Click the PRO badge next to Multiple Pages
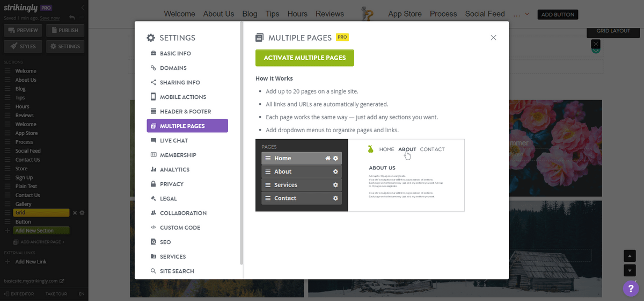This screenshot has height=301, width=644. [x=342, y=37]
